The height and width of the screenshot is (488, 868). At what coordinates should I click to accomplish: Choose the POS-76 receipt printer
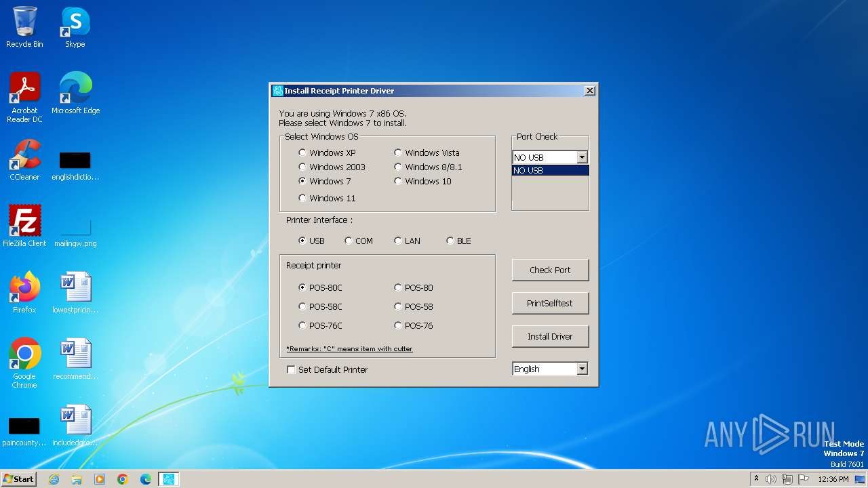[x=414, y=325]
